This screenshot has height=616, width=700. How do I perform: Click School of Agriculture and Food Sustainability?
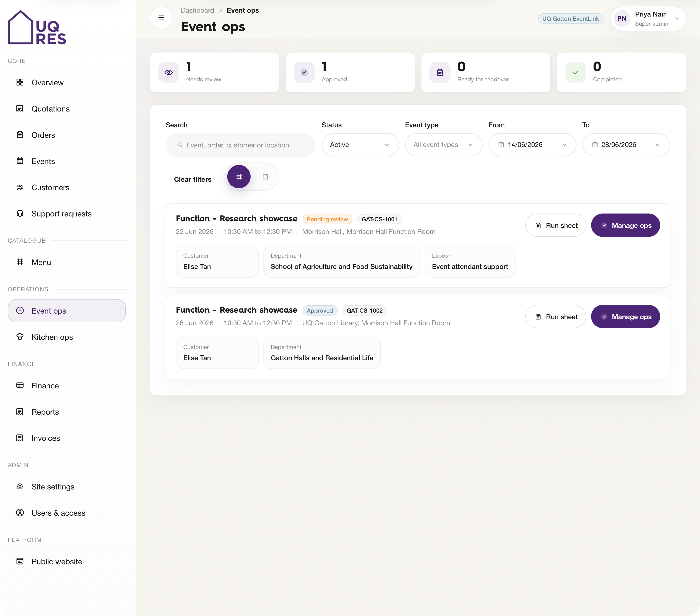click(341, 267)
